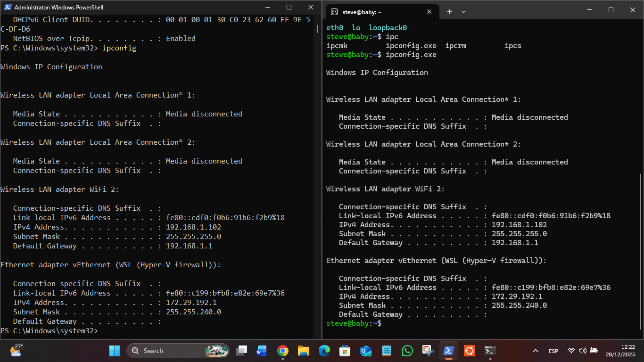Launch Microsoft Edge from the taskbar
Viewport: 644px width, 362px height.
324,351
